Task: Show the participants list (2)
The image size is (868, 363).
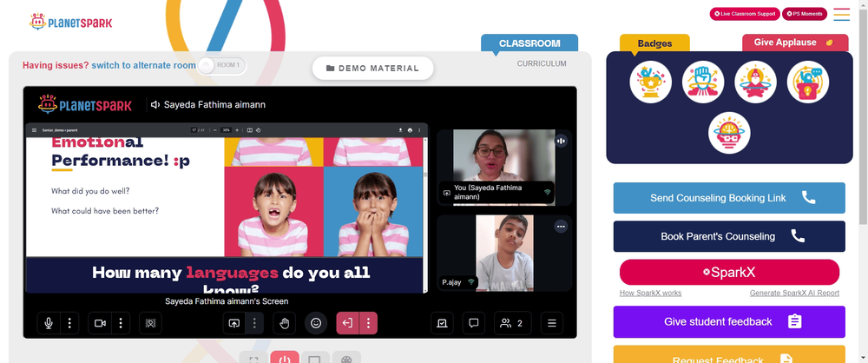Action: pyautogui.click(x=513, y=323)
